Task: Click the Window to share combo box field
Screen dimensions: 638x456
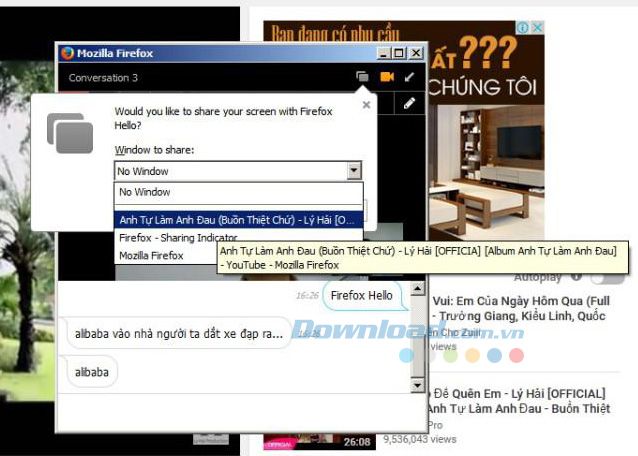Action: pyautogui.click(x=238, y=171)
